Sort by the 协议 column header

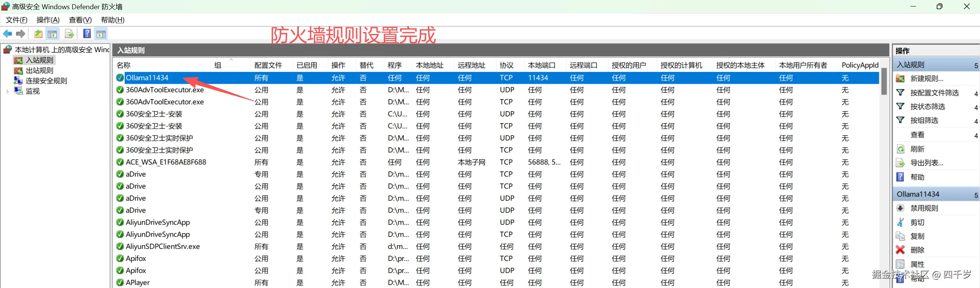(x=510, y=65)
